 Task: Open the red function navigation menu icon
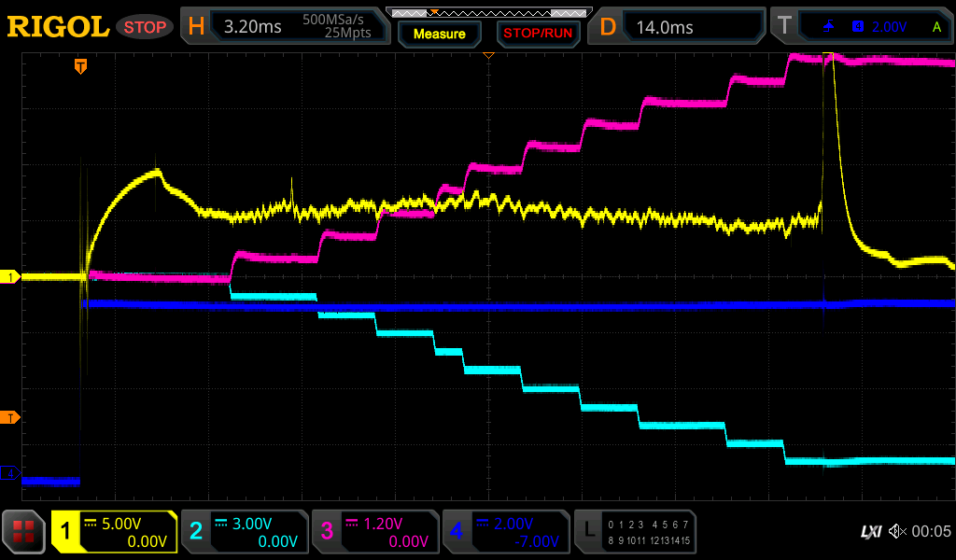click(x=24, y=532)
